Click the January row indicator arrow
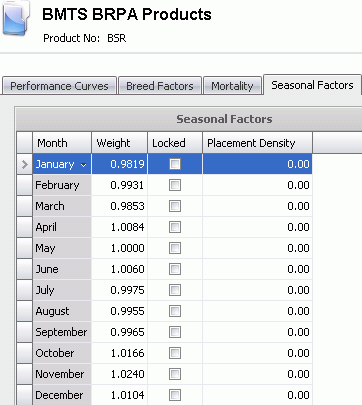 pyautogui.click(x=24, y=164)
